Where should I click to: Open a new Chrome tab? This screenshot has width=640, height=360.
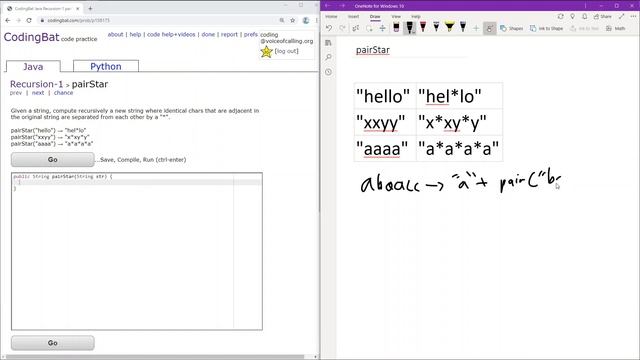[90, 8]
